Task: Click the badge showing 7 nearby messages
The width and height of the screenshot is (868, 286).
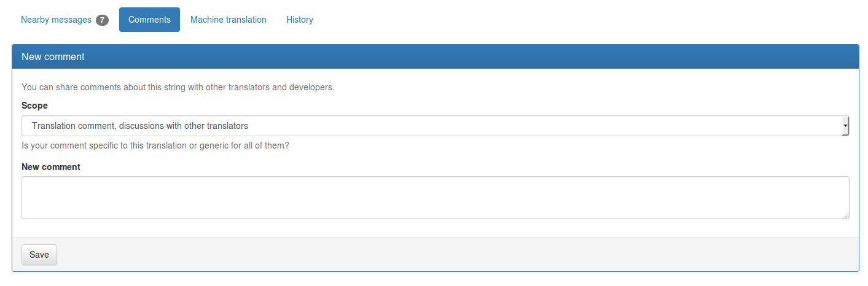Action: pyautogui.click(x=102, y=20)
